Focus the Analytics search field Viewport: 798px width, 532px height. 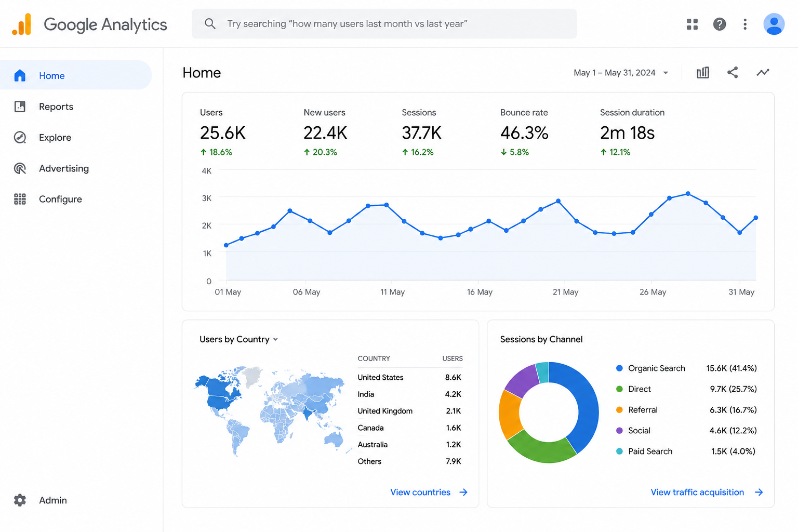[384, 24]
